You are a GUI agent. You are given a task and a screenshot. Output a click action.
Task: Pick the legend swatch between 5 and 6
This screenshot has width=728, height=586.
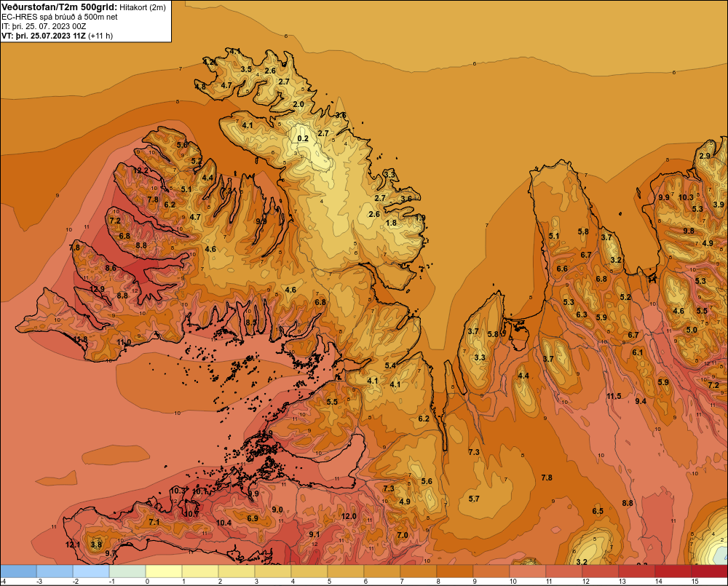coord(346,571)
